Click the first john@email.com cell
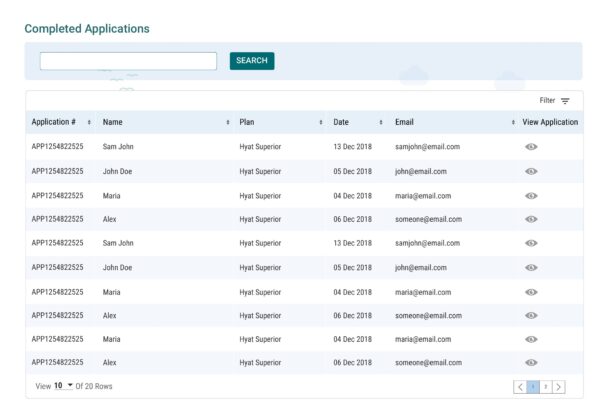This screenshot has width=600, height=400. pos(421,171)
